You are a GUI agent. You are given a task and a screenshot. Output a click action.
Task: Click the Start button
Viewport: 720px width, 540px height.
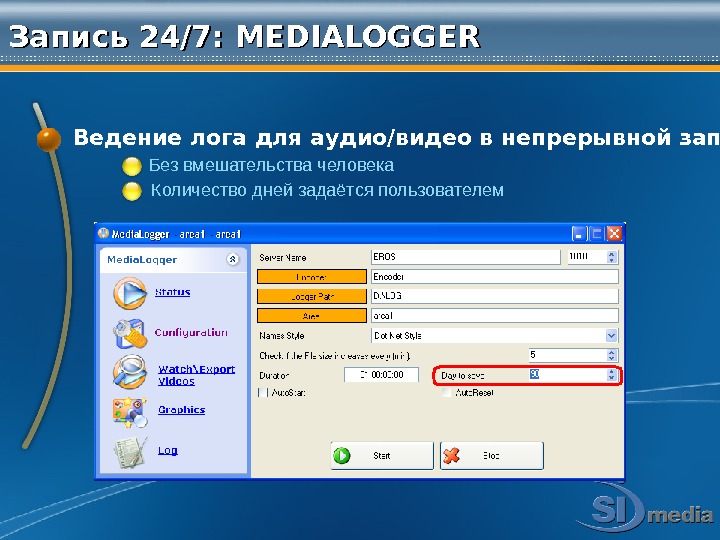pos(382,456)
